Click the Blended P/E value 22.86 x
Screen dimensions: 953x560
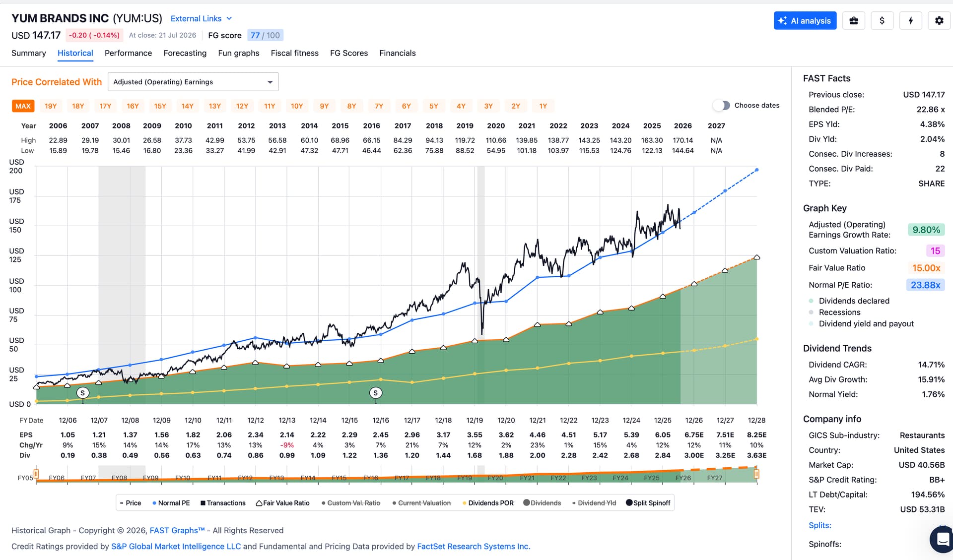(x=931, y=110)
